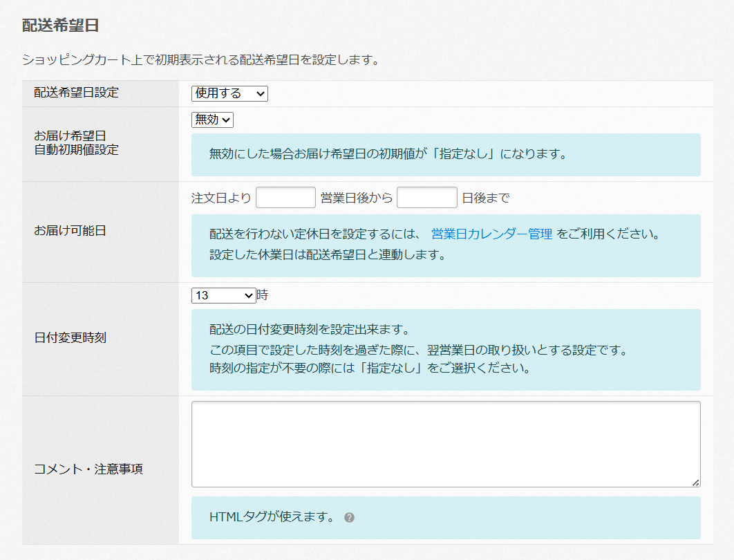Click the 日付変更時刻 row label

(x=70, y=338)
